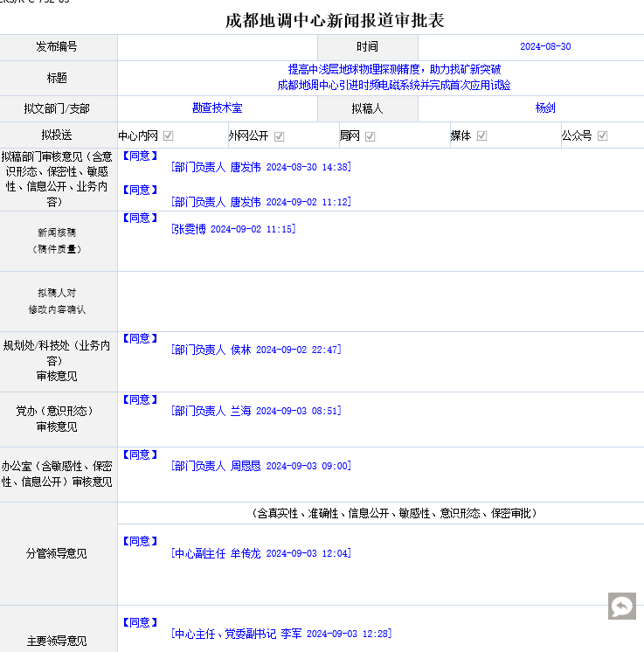The image size is (644, 652).
Task: Click the 拟稿人 label cell
Action: click(368, 109)
